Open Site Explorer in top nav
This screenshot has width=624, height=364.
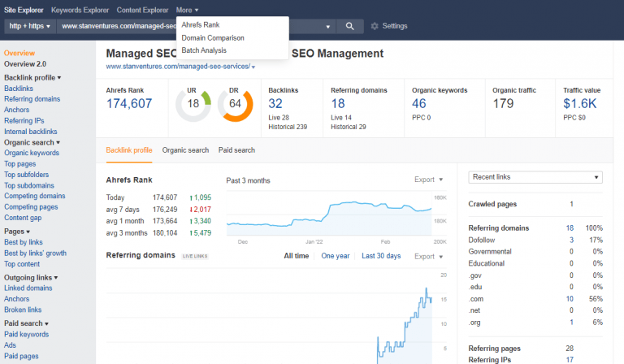click(x=24, y=10)
